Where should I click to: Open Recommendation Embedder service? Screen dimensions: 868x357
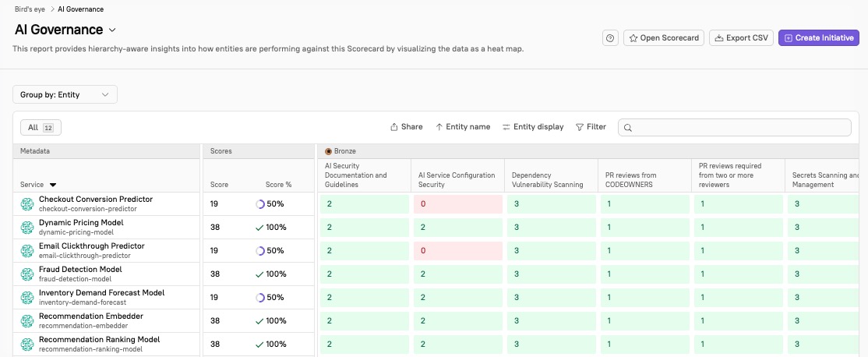point(91,316)
